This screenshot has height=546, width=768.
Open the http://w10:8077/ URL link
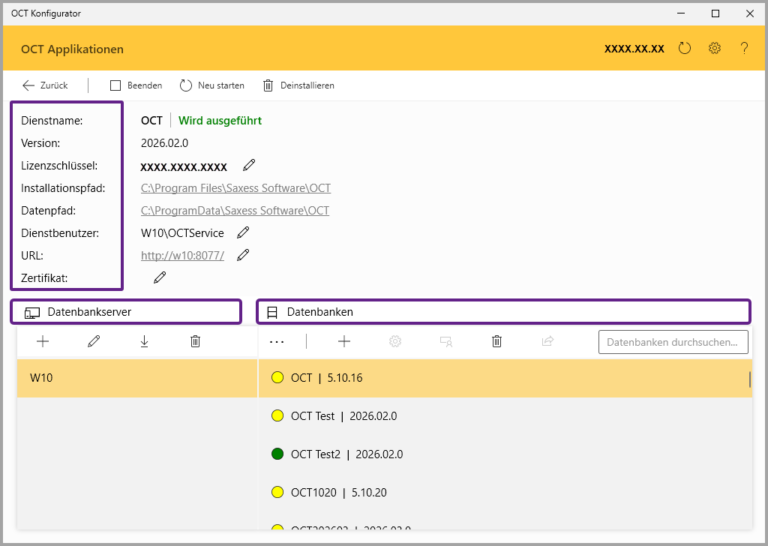click(182, 256)
